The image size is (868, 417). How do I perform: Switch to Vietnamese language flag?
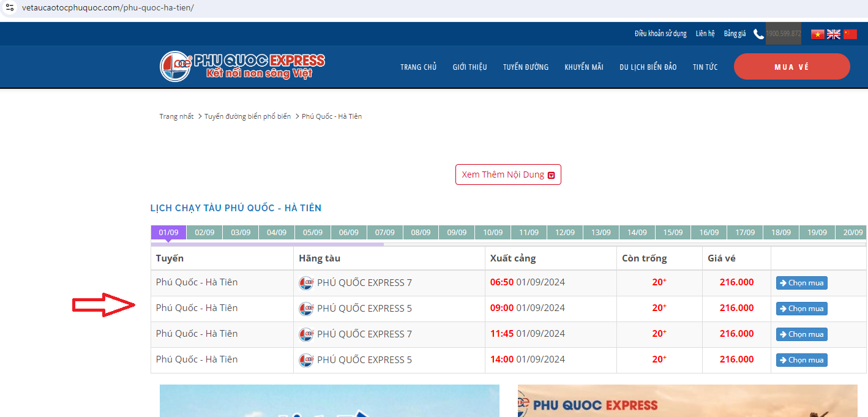818,34
